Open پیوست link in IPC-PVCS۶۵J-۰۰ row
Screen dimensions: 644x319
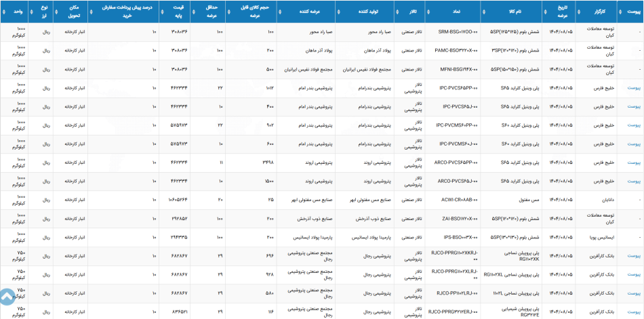click(x=634, y=107)
